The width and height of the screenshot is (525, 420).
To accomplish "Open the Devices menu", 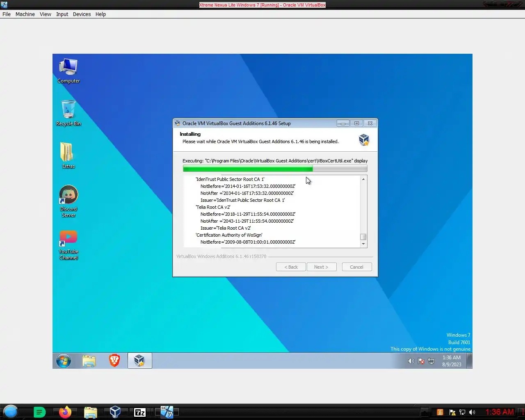I will coord(82,14).
